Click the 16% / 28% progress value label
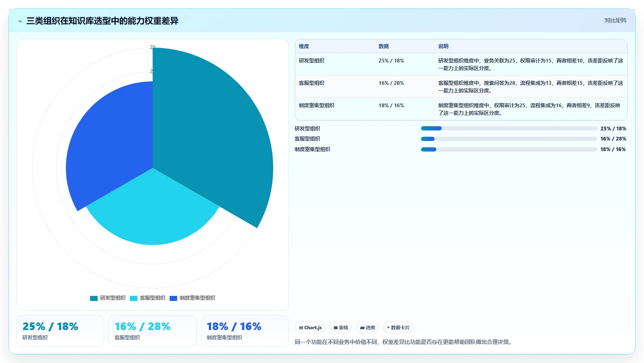This screenshot has height=363, width=644. [x=613, y=139]
